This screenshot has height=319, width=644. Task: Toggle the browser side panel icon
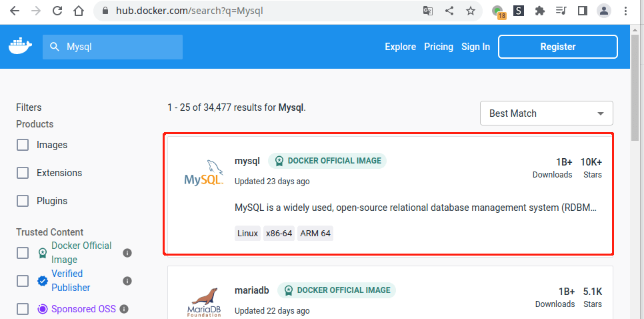[583, 11]
